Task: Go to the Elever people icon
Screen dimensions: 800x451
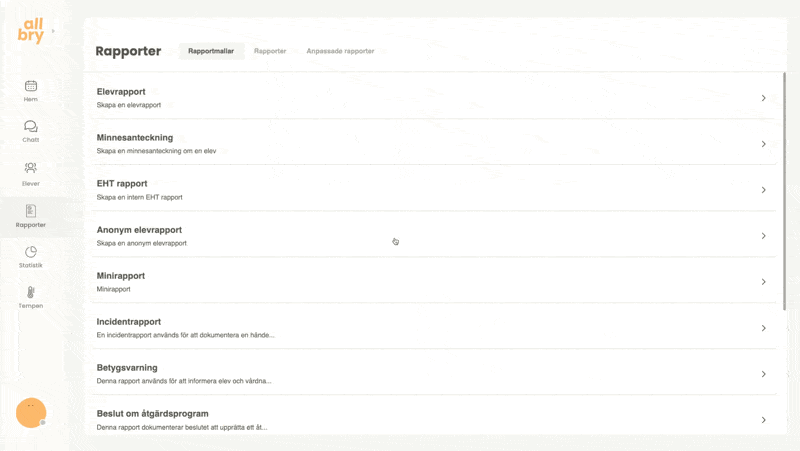Action: [x=31, y=168]
